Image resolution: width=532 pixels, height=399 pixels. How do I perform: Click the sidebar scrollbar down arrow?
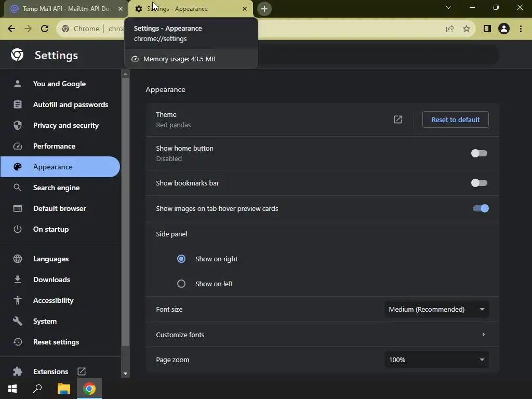[x=125, y=374]
